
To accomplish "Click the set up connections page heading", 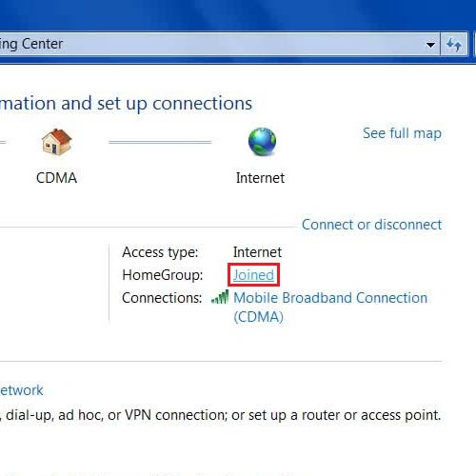I will 126,104.
